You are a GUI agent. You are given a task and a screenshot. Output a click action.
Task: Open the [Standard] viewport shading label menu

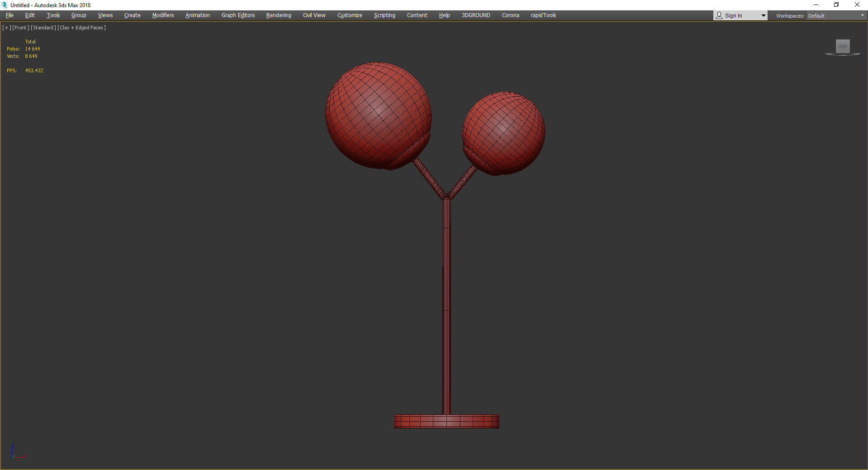(x=43, y=28)
